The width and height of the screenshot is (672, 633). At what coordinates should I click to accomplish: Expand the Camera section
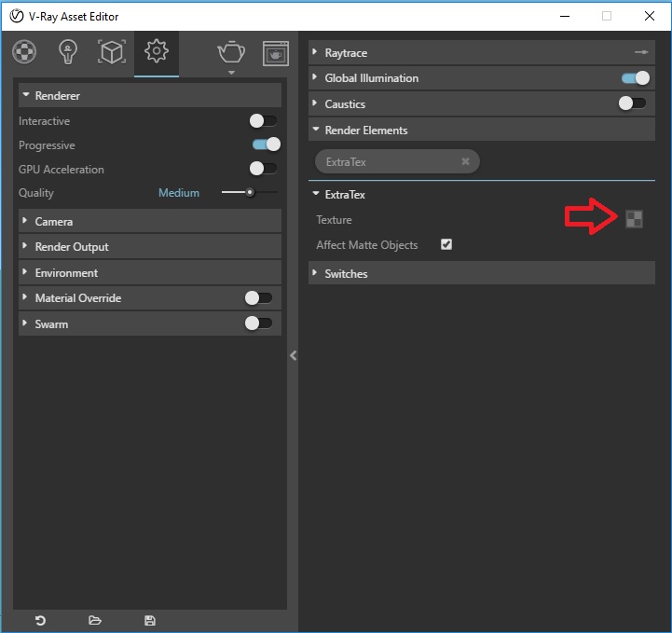150,221
